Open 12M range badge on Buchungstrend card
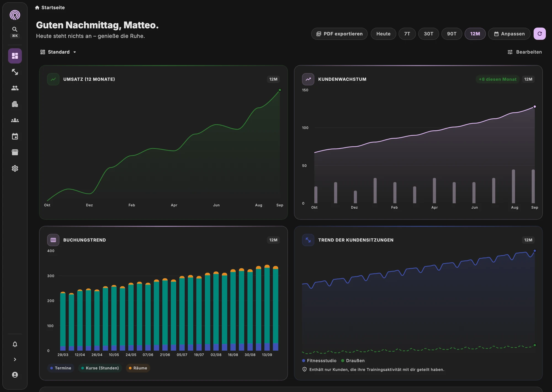 pos(273,240)
